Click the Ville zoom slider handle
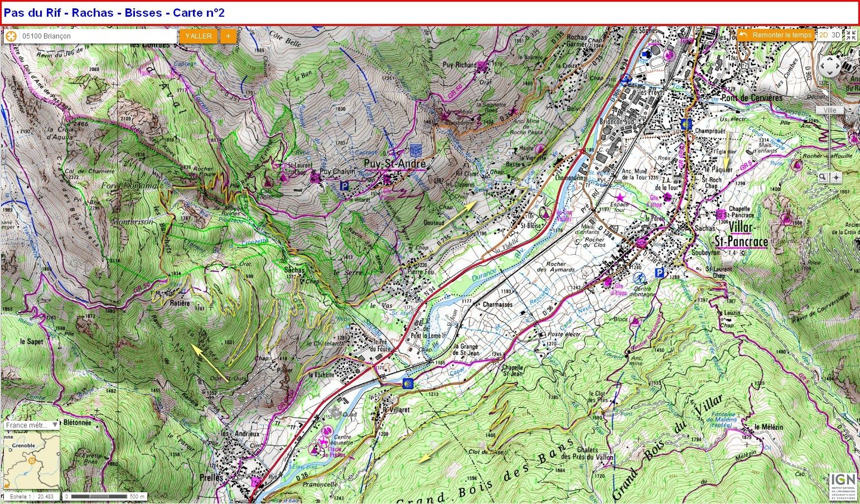The width and height of the screenshot is (860, 504). tap(829, 110)
